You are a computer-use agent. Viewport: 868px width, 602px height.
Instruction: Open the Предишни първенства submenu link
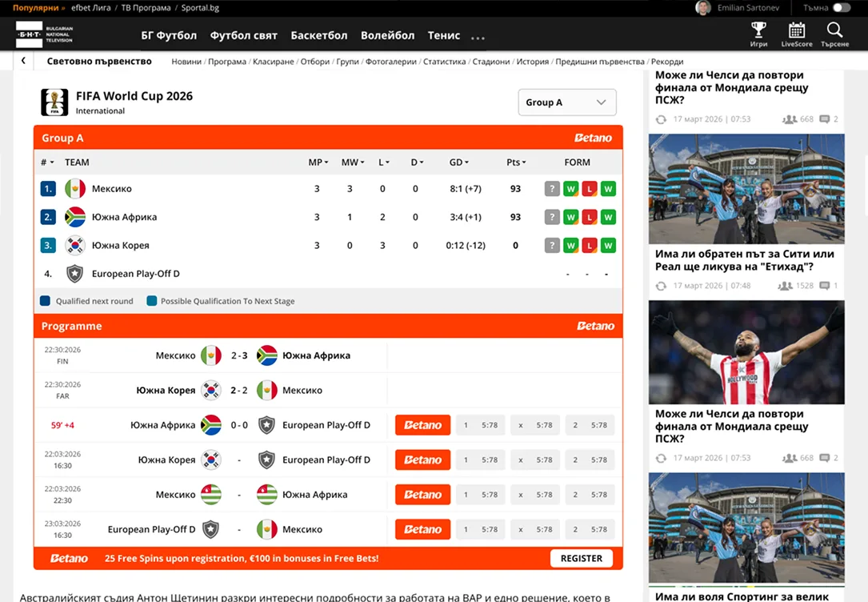[600, 62]
